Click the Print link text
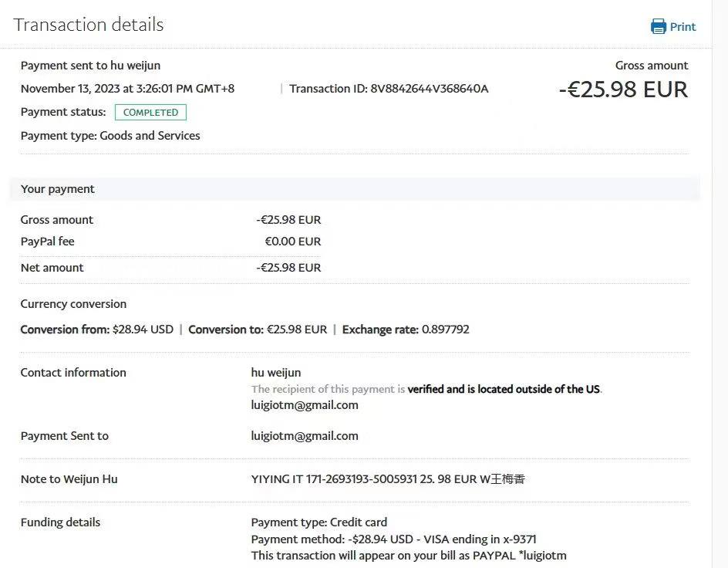The height and width of the screenshot is (568, 728). [x=682, y=27]
